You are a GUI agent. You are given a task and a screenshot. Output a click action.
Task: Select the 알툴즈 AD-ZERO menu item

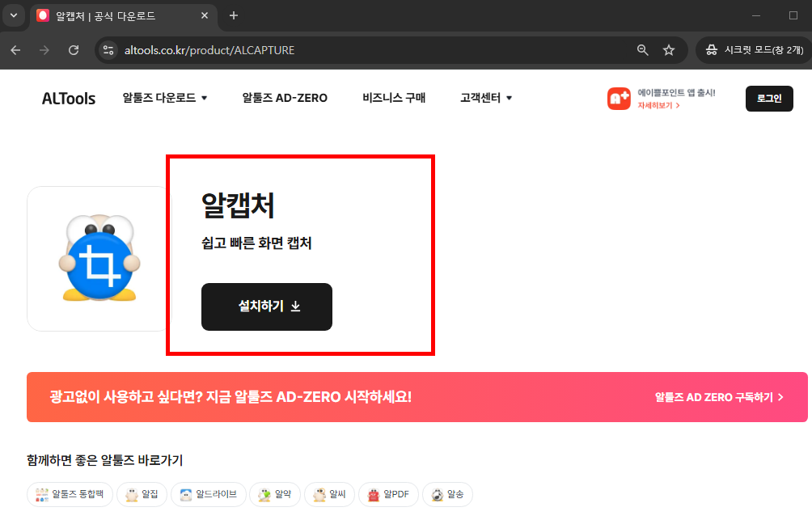[x=284, y=97]
